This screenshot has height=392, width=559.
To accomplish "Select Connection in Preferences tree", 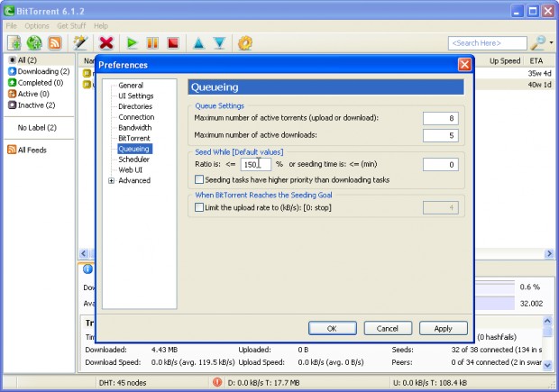I will [136, 117].
